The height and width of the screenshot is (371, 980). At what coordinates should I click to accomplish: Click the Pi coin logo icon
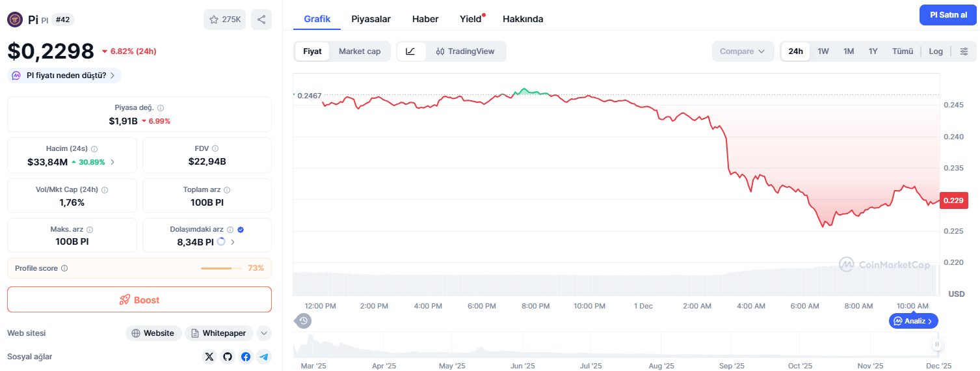pyautogui.click(x=15, y=20)
